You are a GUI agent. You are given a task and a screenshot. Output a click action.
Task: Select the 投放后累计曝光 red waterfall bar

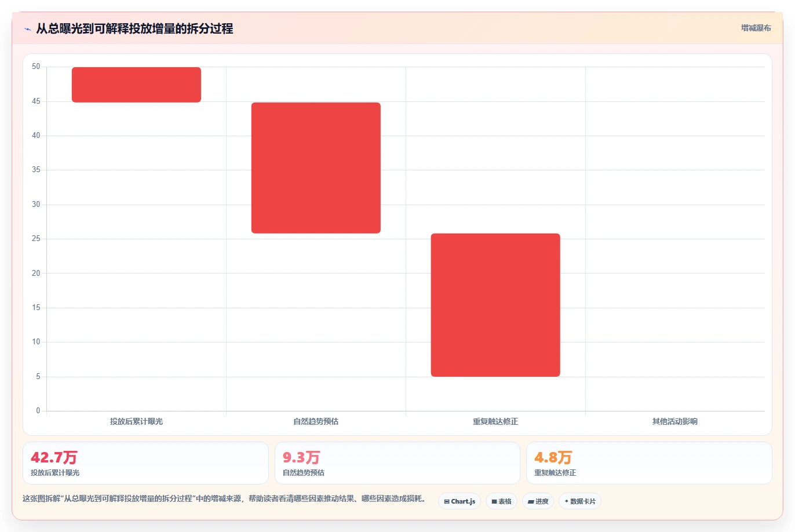pyautogui.click(x=136, y=85)
